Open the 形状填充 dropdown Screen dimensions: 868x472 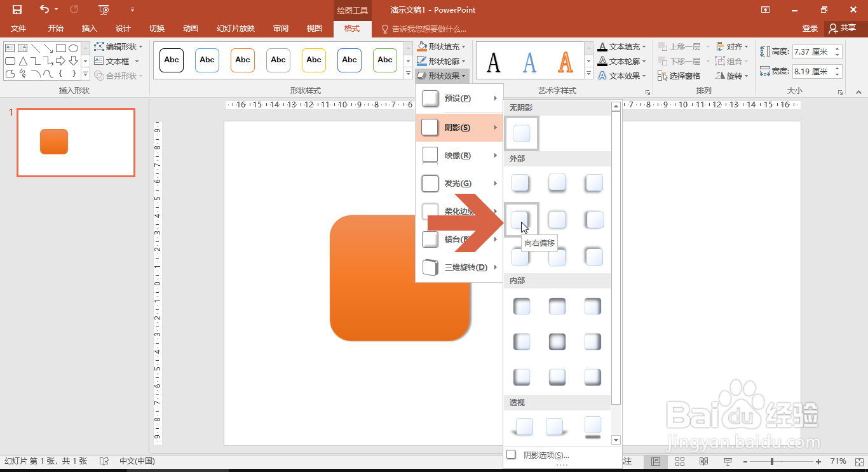[442, 47]
